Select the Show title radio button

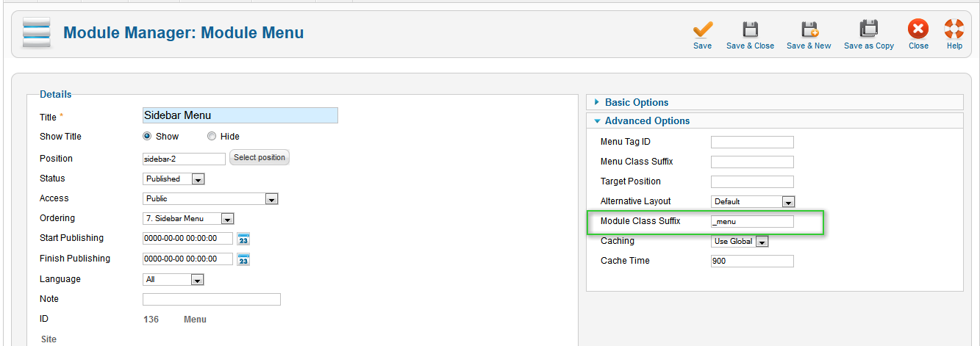coord(147,136)
